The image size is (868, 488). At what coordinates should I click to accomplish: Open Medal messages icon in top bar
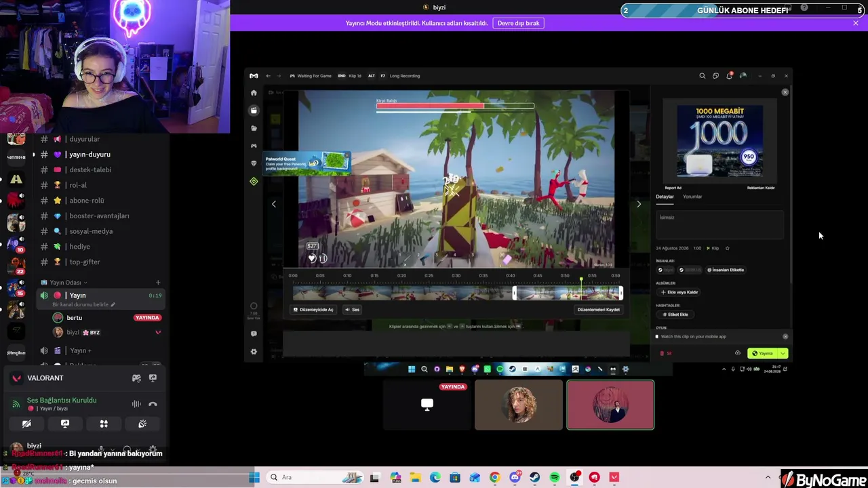715,76
